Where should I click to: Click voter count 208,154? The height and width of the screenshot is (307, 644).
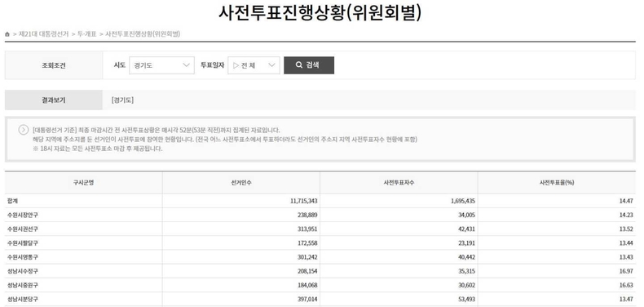click(307, 271)
